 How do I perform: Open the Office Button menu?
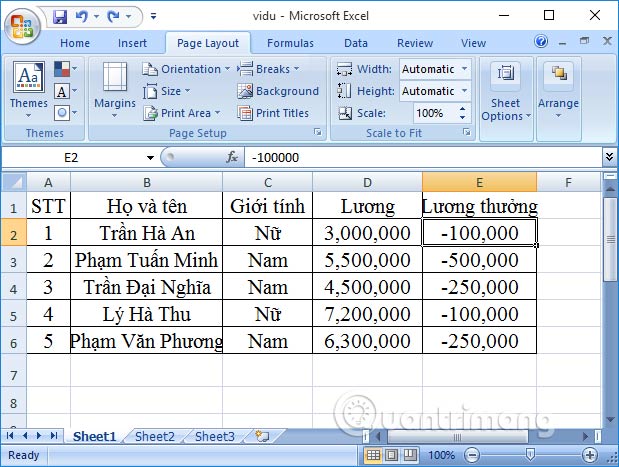(x=22, y=25)
